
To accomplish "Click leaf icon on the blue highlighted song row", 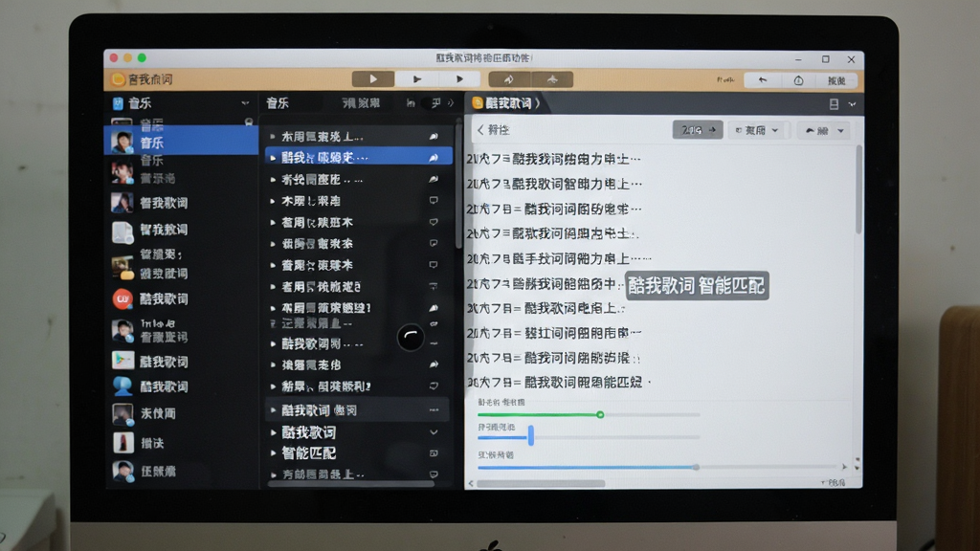I will point(434,158).
